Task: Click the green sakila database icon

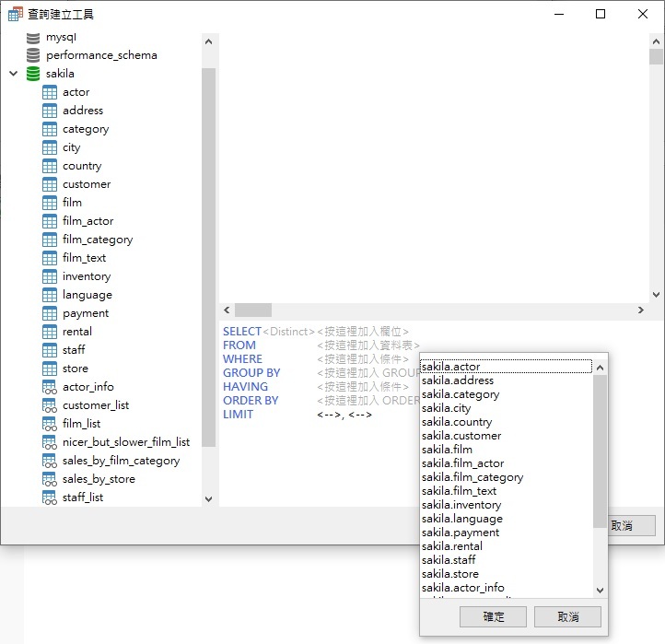Action: [33, 74]
